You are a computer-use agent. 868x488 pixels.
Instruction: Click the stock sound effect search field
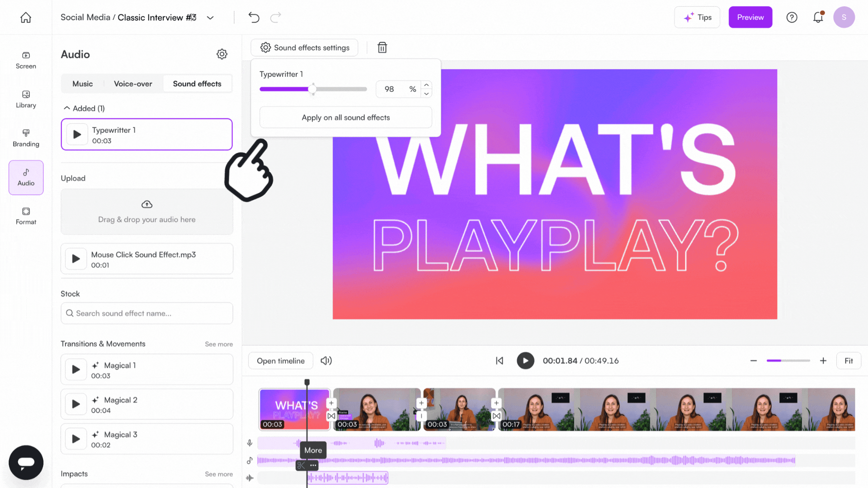[x=147, y=313]
